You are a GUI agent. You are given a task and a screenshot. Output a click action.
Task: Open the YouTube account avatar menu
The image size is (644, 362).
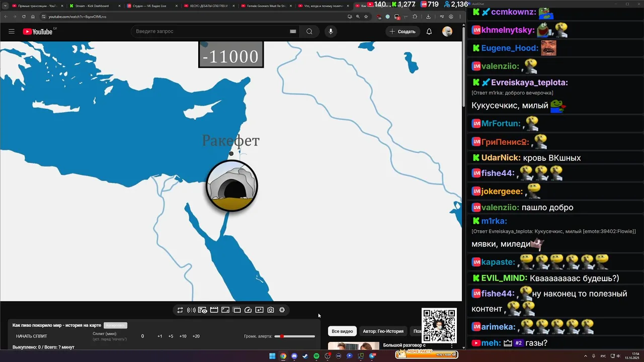pyautogui.click(x=447, y=31)
